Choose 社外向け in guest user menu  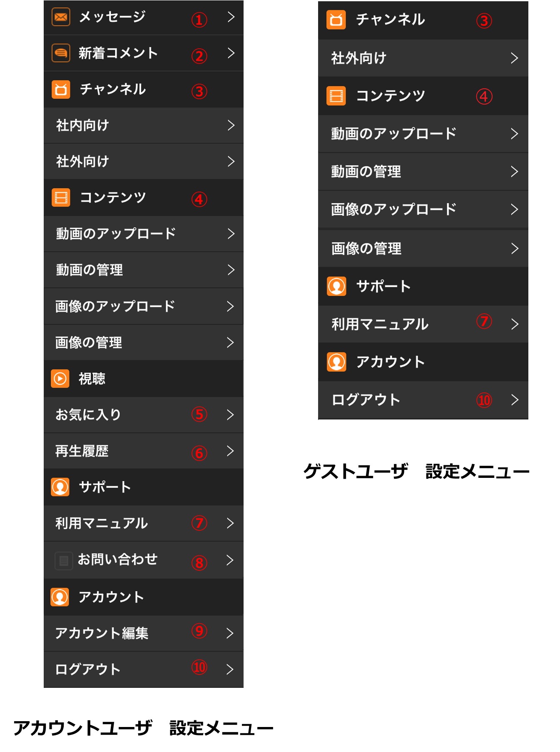click(423, 58)
